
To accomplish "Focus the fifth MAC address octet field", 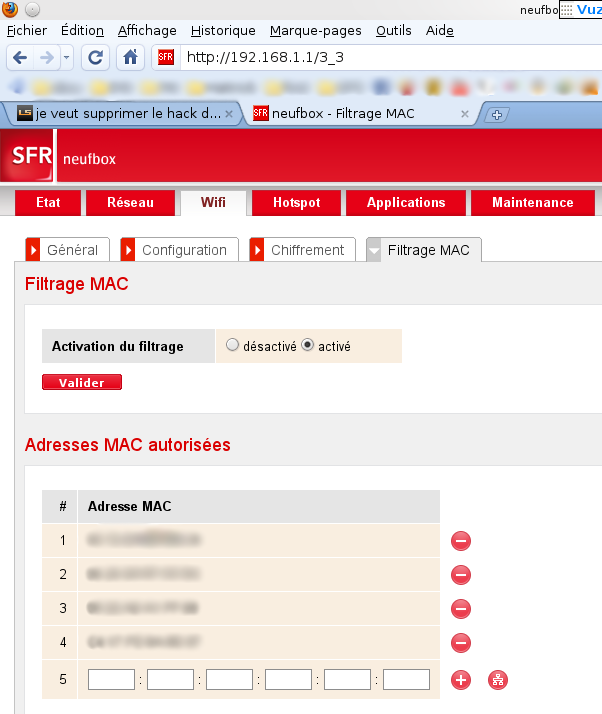I will click(x=347, y=679).
